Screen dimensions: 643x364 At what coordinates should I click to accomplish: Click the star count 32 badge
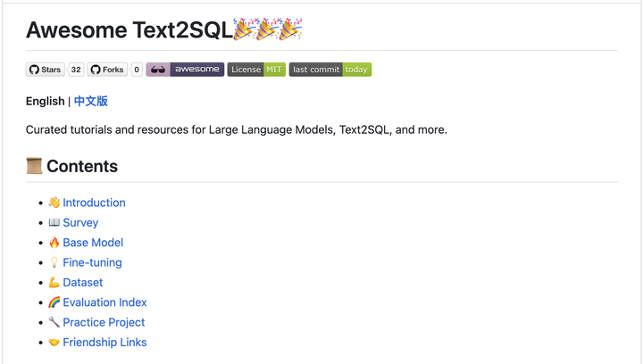pos(76,70)
